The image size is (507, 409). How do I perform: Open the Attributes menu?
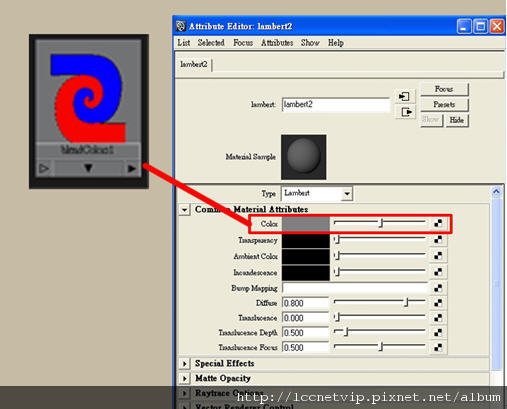pos(277,43)
